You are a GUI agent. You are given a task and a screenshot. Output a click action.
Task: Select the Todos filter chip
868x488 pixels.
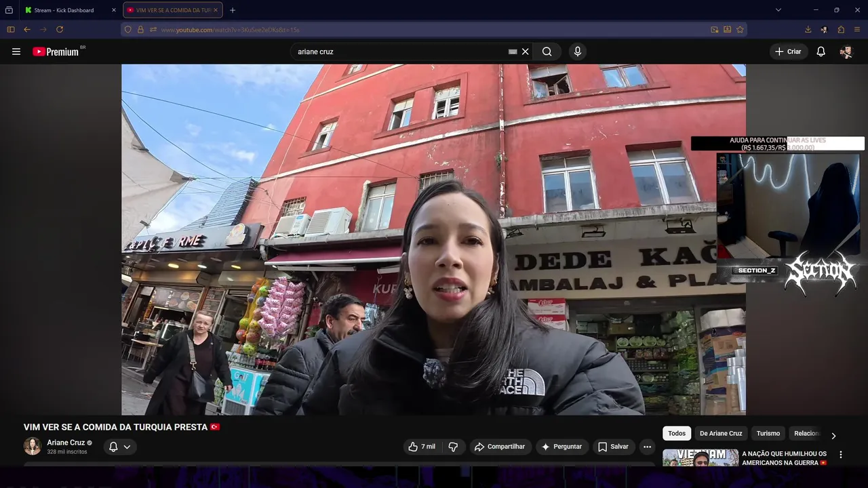click(677, 433)
